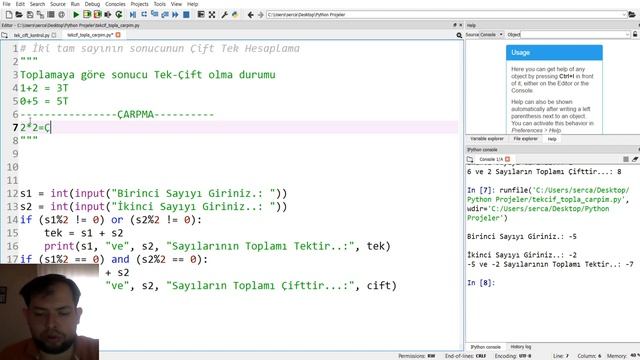Re-run the last script
The height and width of the screenshot is (360, 640).
click(x=119, y=15)
